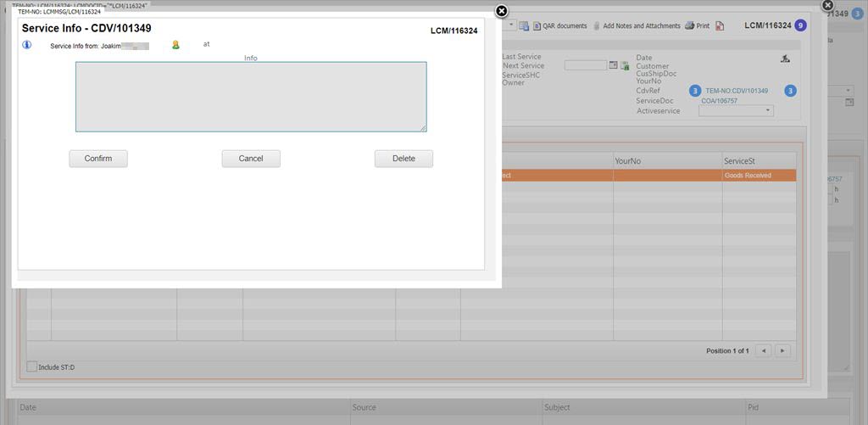Click inside the Info text area
Screen dimensions: 868x425
coord(251,97)
